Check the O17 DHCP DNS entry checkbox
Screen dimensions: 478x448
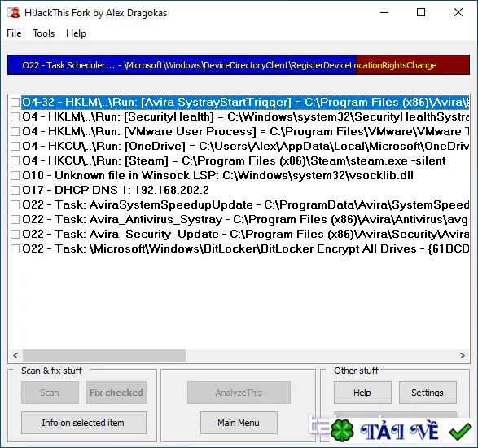click(x=15, y=190)
